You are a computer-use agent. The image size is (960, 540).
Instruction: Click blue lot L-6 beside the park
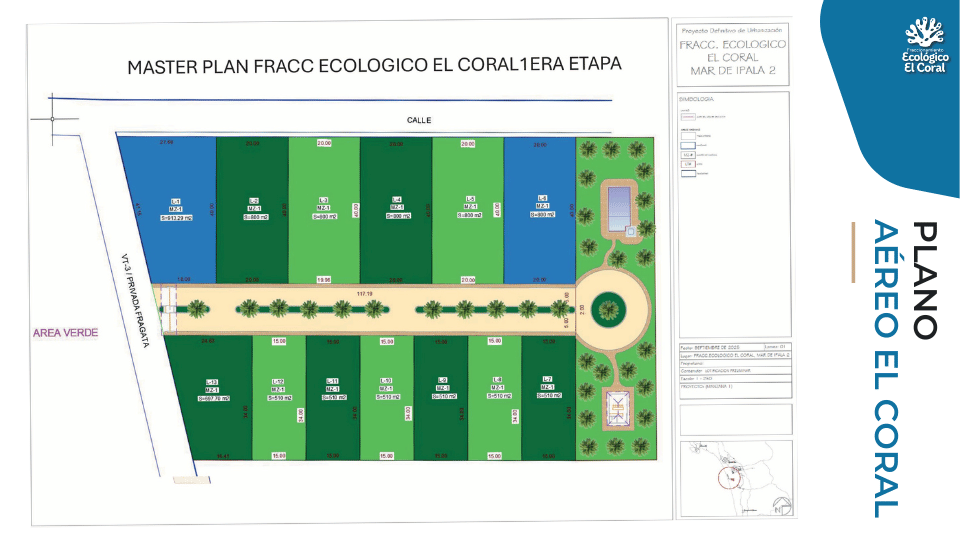(540, 209)
